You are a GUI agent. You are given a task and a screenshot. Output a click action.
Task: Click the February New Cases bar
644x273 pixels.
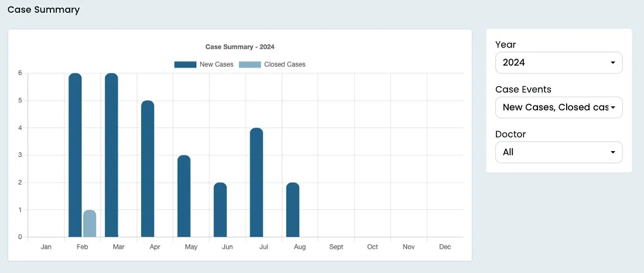[x=75, y=155]
